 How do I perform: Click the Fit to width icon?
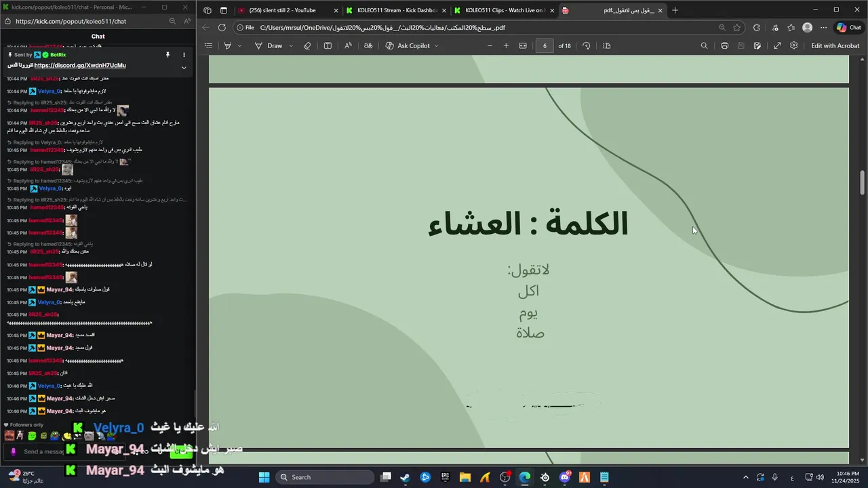point(523,45)
